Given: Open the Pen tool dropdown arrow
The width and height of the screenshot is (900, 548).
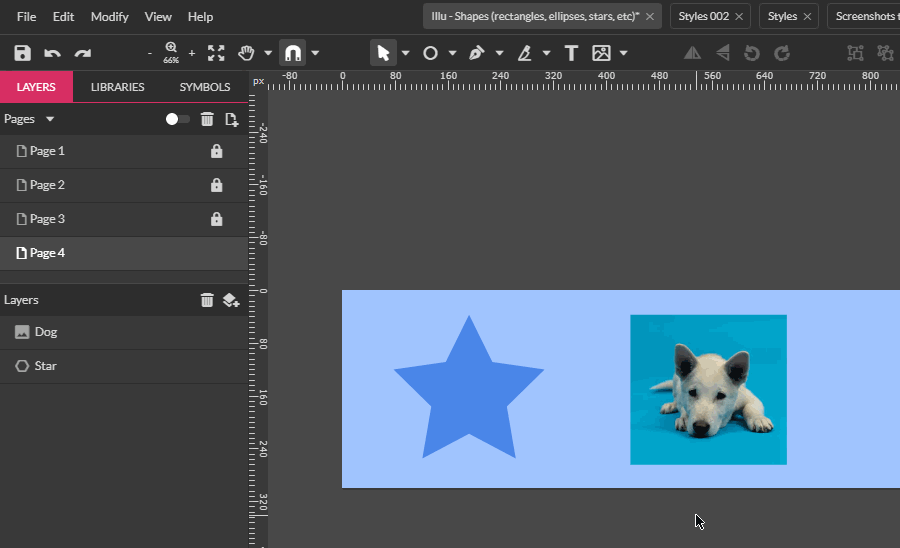Looking at the screenshot, I should point(499,53).
